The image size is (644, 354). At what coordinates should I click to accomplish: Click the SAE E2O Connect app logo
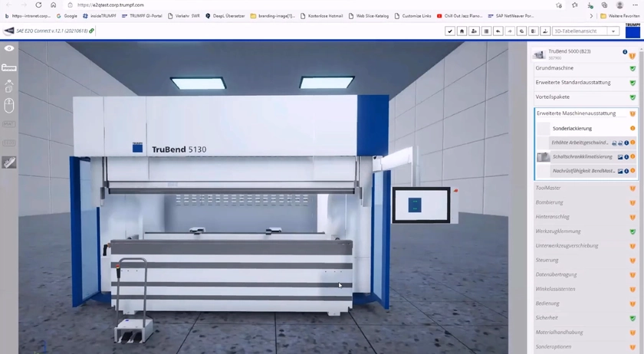pyautogui.click(x=8, y=31)
